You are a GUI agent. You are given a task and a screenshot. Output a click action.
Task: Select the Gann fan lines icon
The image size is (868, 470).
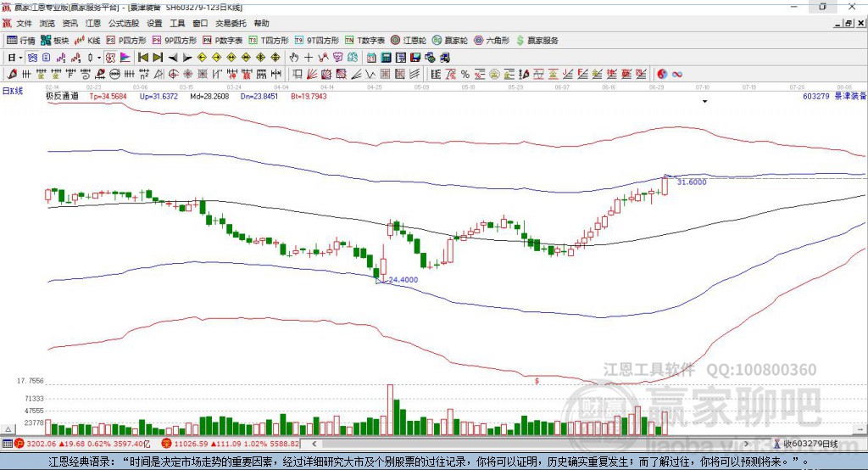312,74
